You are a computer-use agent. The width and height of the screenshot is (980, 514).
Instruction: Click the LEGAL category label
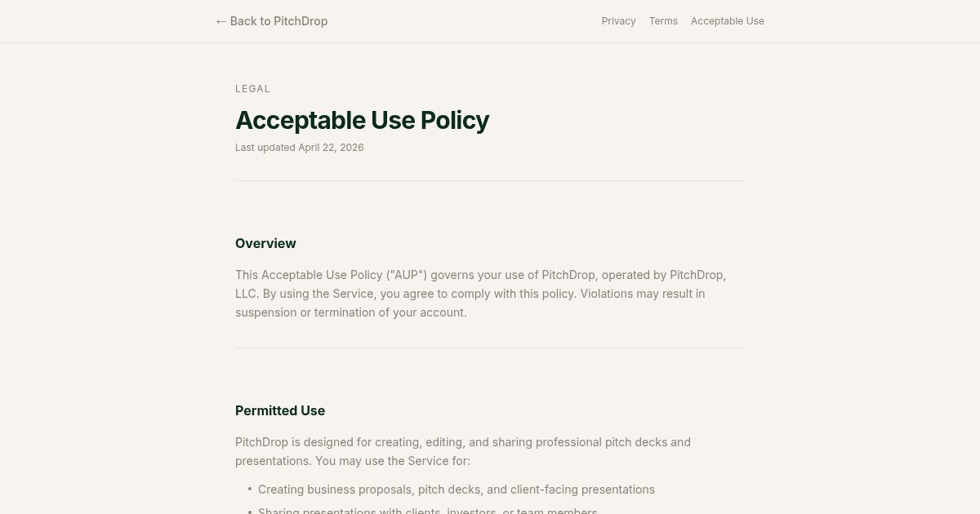[x=252, y=89]
